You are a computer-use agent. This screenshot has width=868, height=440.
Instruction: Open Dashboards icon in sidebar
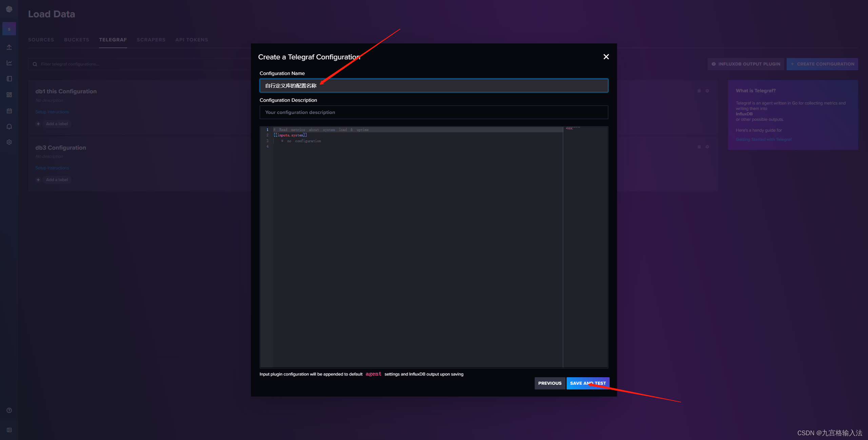point(9,95)
